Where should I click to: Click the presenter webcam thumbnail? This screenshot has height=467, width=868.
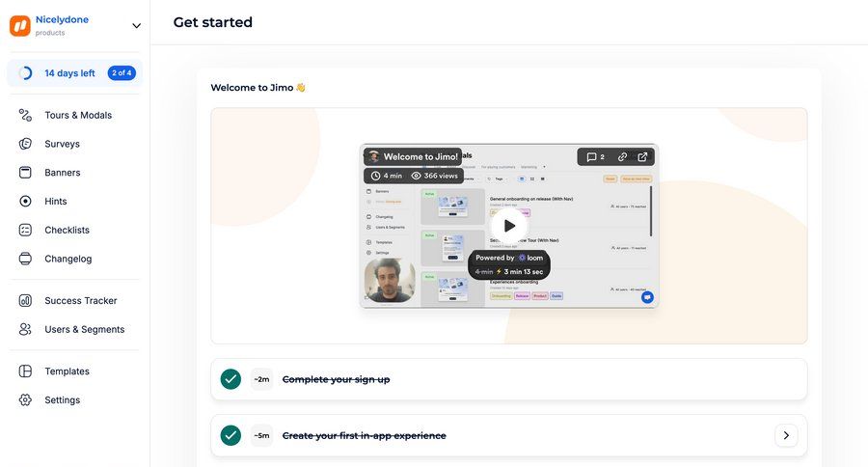coord(390,281)
